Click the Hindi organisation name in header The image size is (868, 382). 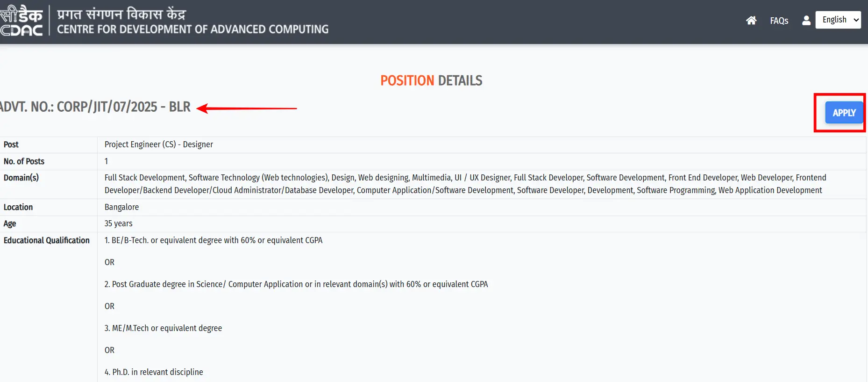click(121, 14)
